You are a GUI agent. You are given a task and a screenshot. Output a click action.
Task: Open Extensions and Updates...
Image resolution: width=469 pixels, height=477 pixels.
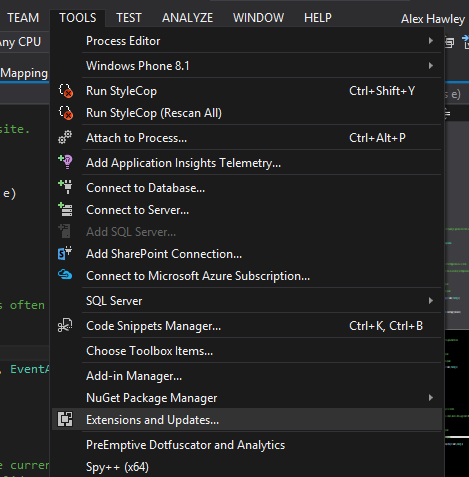pos(247,420)
